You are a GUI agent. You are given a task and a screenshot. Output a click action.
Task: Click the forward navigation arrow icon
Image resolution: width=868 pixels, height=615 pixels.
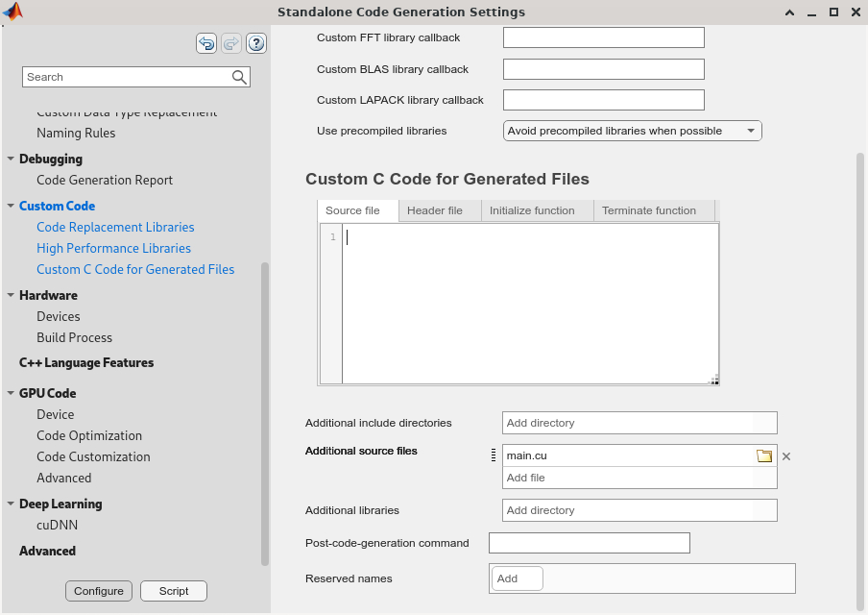tap(231, 43)
